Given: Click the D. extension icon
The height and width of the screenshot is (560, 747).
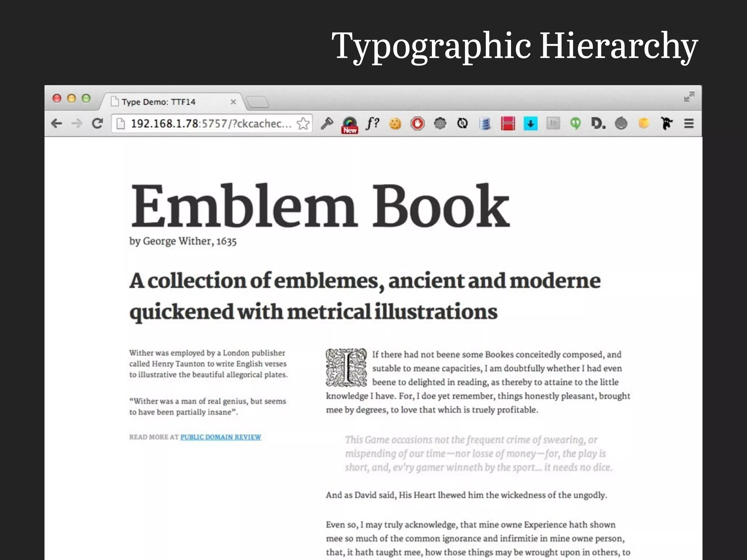Looking at the screenshot, I should tap(598, 124).
